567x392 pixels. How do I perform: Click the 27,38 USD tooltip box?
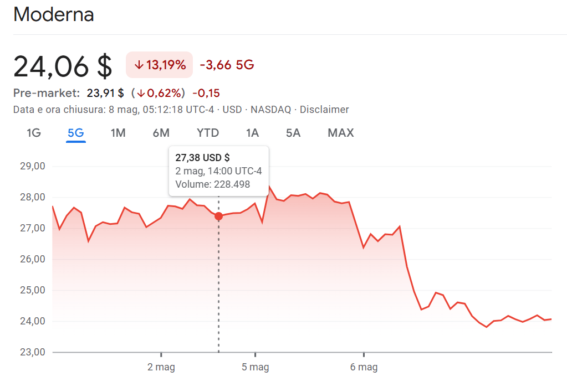pos(218,171)
